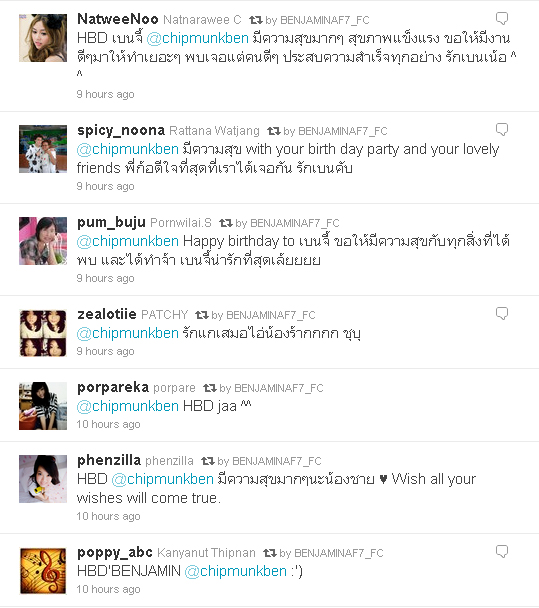
Task: Click the retweet icon beside Rattana Watjang
Action: point(274,131)
